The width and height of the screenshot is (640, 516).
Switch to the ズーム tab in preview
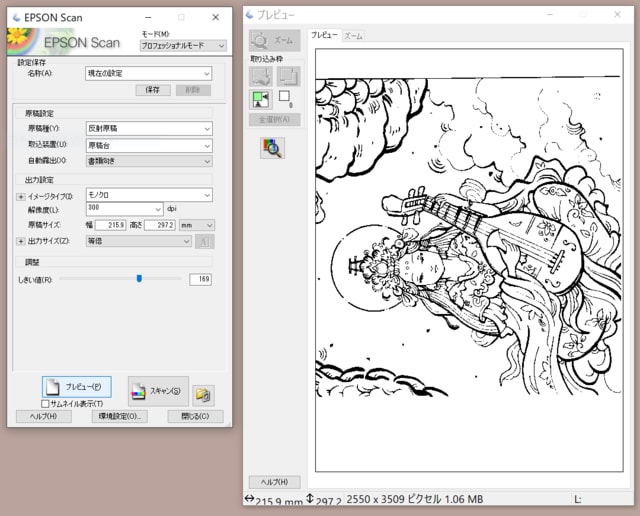(353, 35)
